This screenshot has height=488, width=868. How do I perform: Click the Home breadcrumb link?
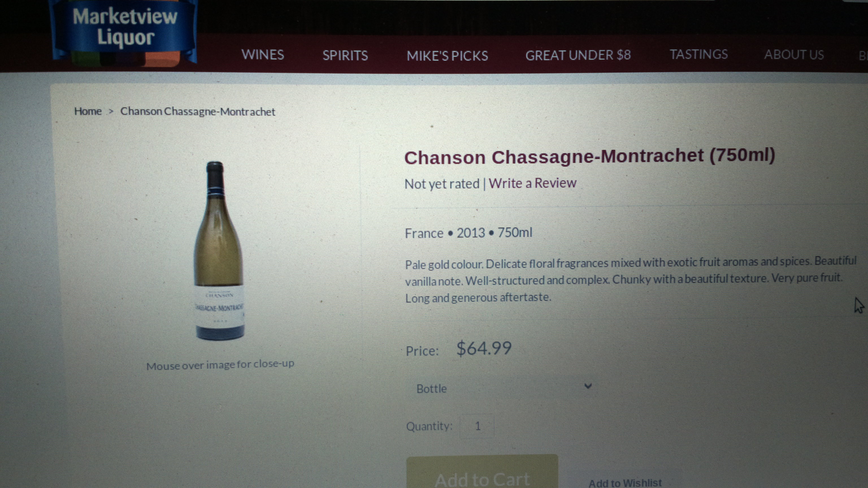[88, 111]
